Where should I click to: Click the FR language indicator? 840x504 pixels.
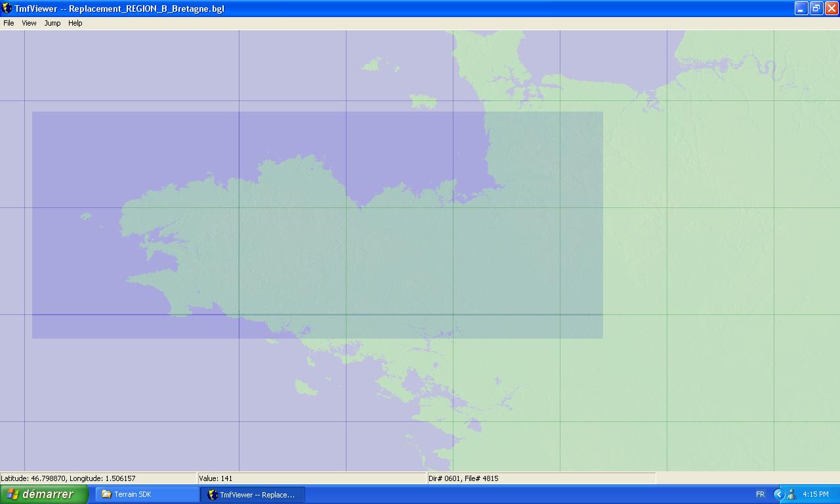pos(760,494)
